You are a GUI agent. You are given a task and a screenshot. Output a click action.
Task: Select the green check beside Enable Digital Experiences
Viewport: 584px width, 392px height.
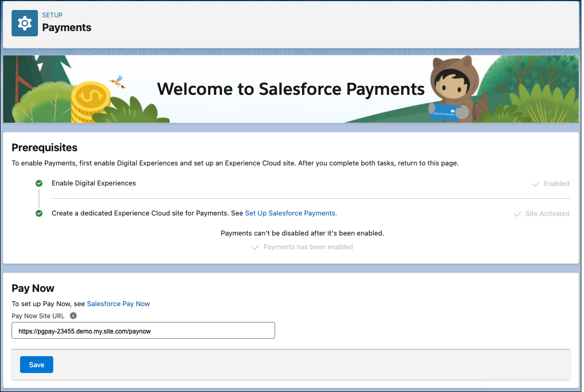[x=39, y=183]
